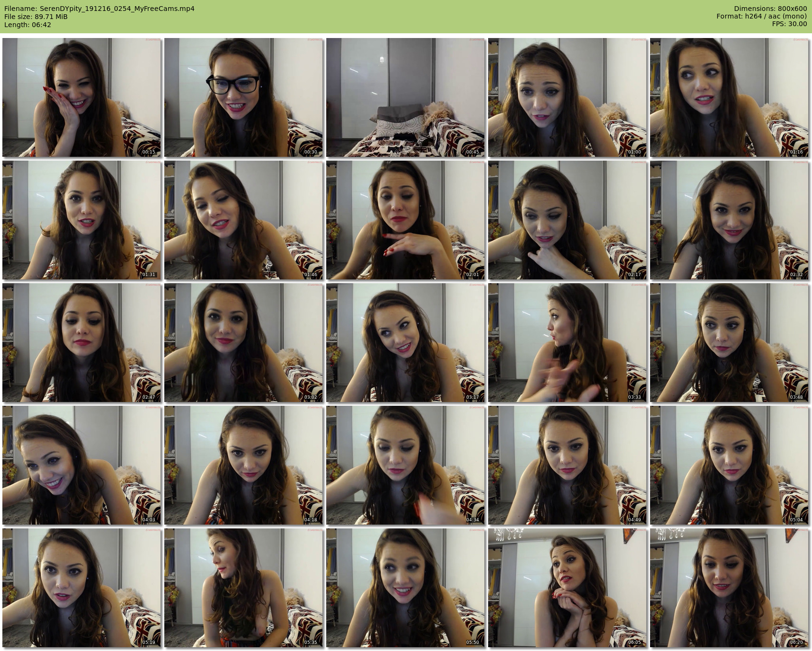Open the frame stamped 04:34

(406, 465)
